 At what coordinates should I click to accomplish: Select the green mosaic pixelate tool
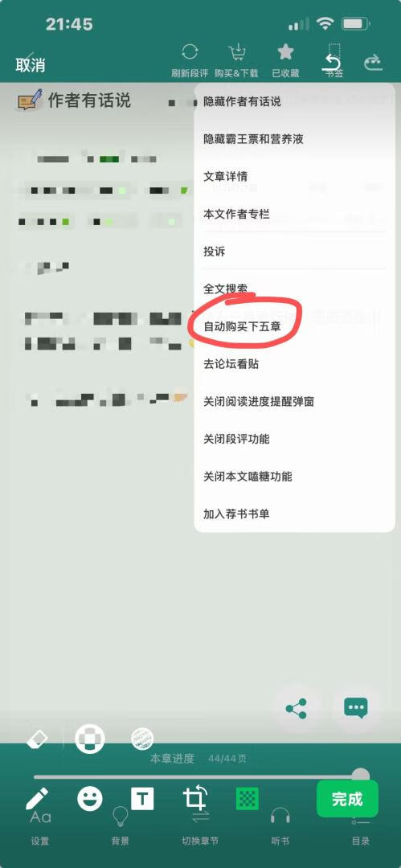click(x=247, y=799)
